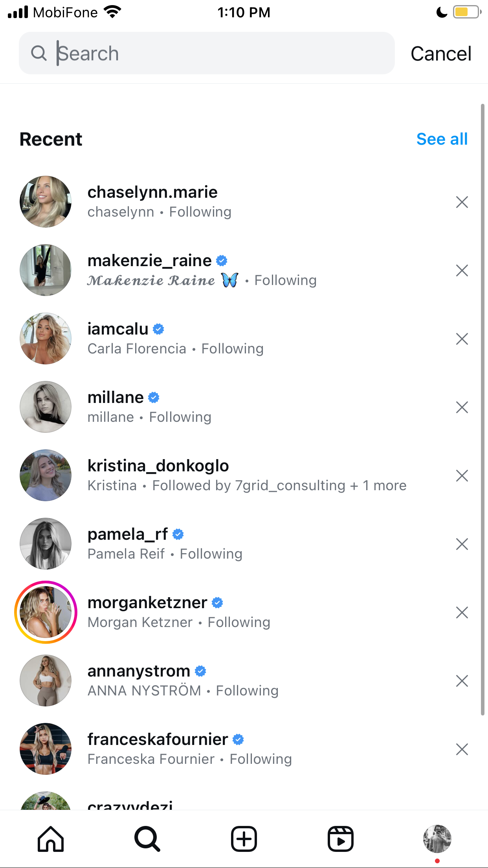Open annanystrom's profile photo

point(46,680)
